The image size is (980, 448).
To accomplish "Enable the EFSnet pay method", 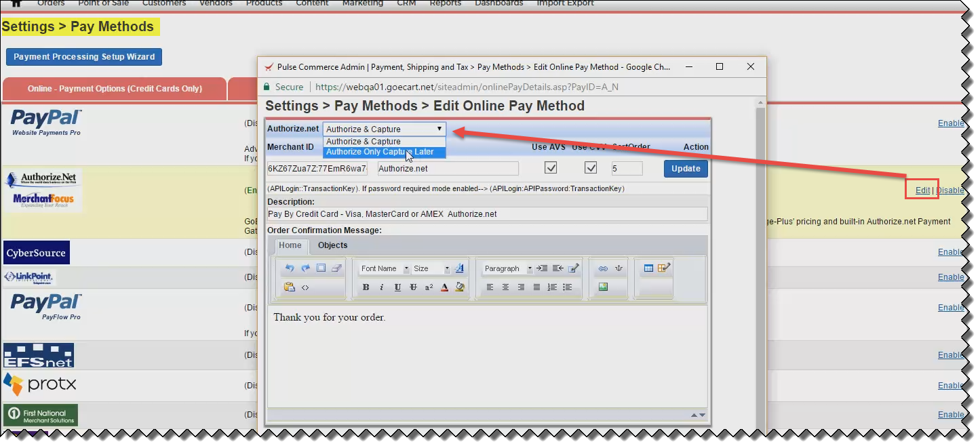I will (951, 355).
